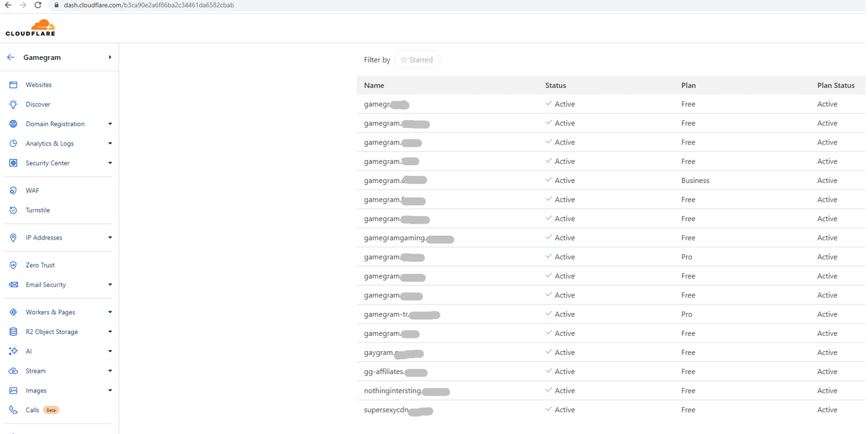Click the browser back arrow
Image resolution: width=868 pixels, height=434 pixels.
(8, 5)
